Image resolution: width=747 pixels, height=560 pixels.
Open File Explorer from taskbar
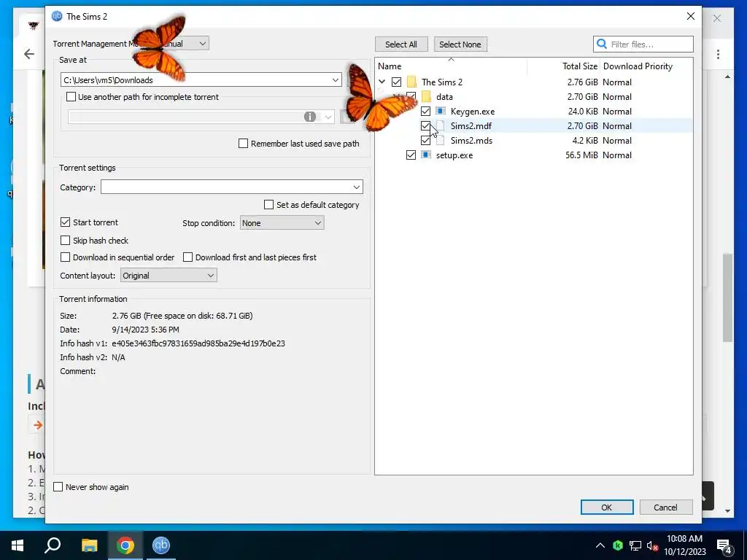click(x=89, y=545)
